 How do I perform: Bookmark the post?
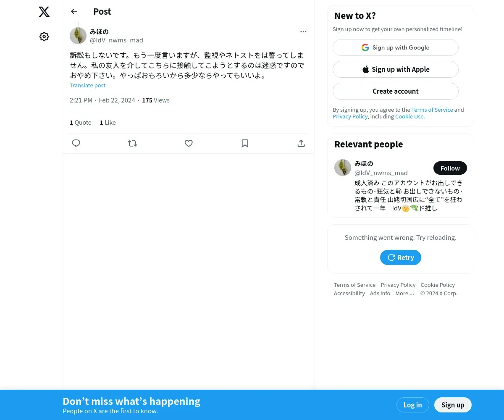coord(245,143)
